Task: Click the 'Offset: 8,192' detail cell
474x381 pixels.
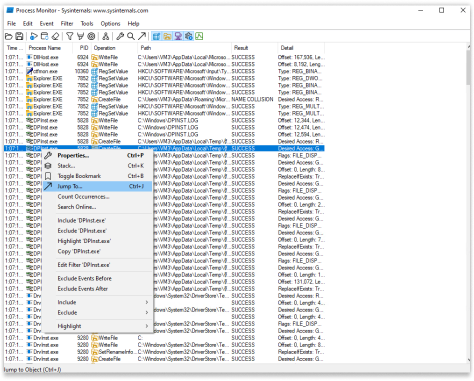Action: pyautogui.click(x=301, y=64)
